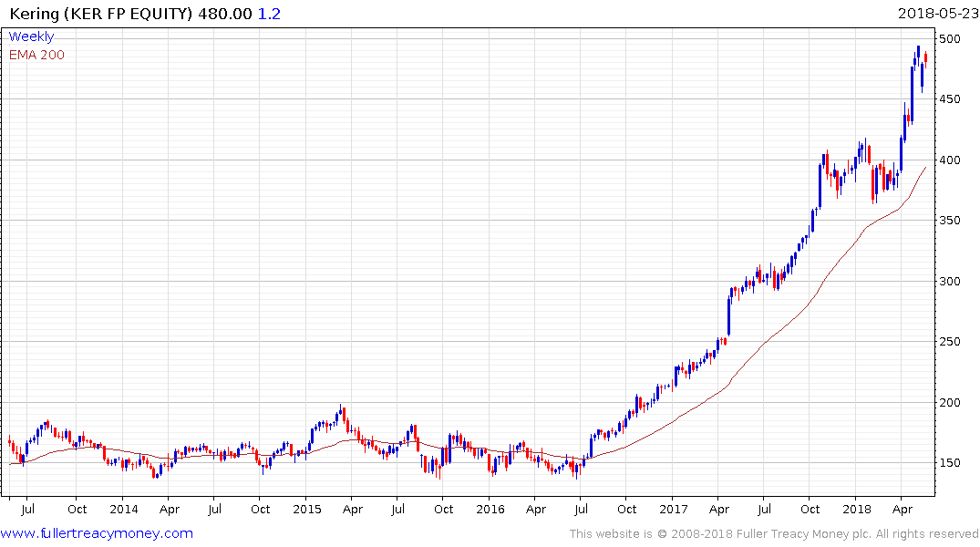The image size is (980, 547).
Task: Select the '2014' time axis label
Action: pyautogui.click(x=124, y=509)
